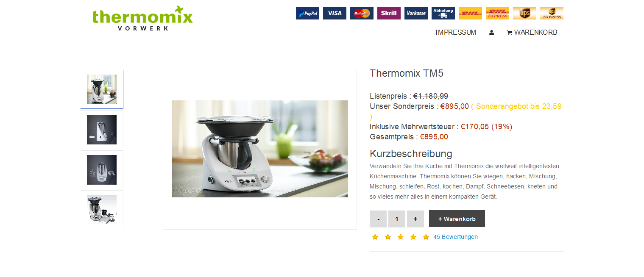The height and width of the screenshot is (277, 644).
Task: Select the fourth thumbnail with accessories
Action: (x=102, y=210)
